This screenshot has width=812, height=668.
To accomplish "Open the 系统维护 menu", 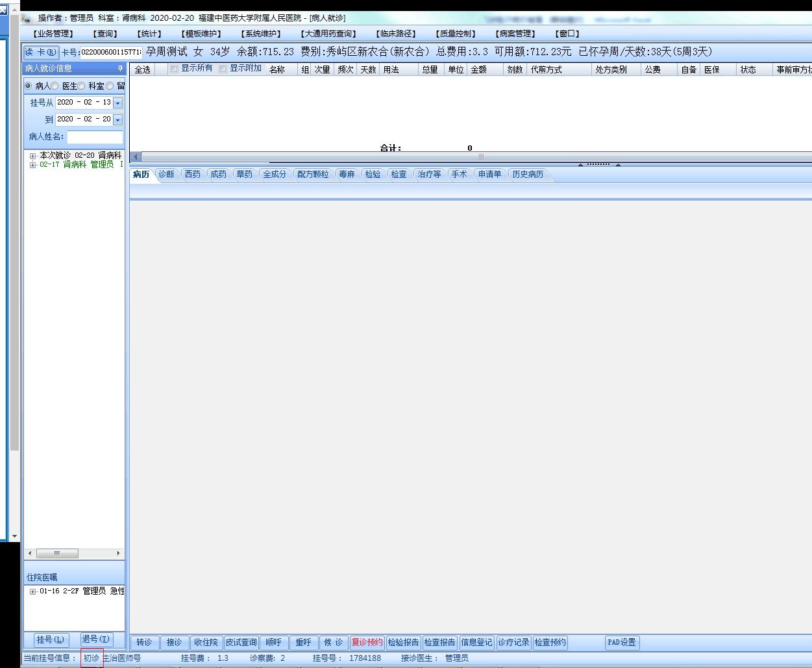I will coord(262,34).
